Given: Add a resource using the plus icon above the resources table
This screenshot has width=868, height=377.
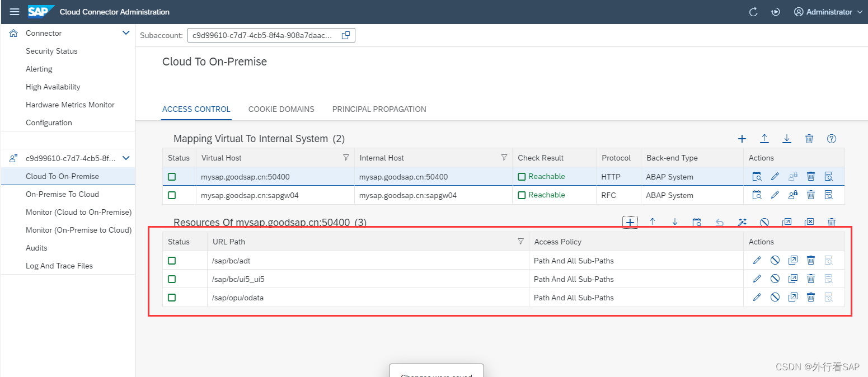Looking at the screenshot, I should point(630,223).
